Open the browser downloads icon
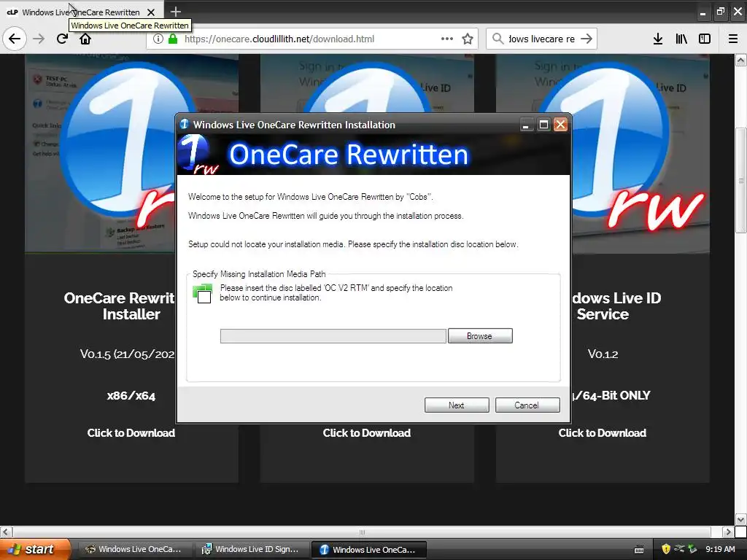Viewport: 747px width, 560px height. click(x=658, y=39)
